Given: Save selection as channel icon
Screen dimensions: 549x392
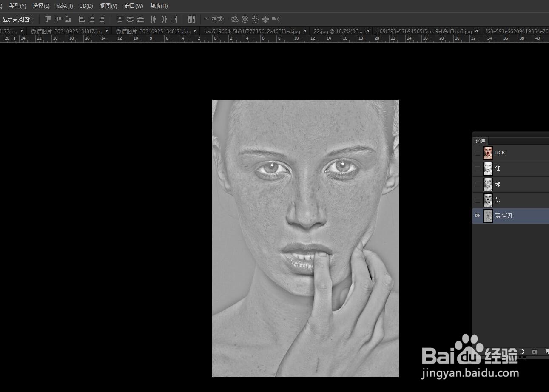Looking at the screenshot, I should [535, 352].
